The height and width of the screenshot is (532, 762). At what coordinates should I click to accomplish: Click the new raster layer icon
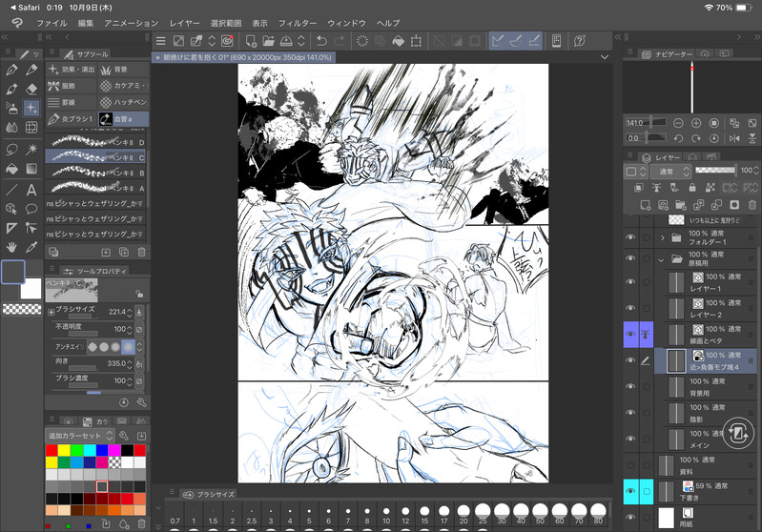(x=646, y=205)
